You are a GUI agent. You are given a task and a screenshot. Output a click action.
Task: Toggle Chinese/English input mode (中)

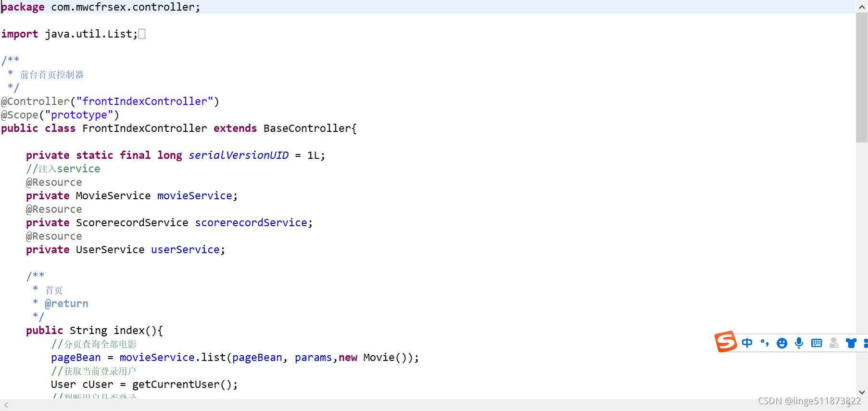(747, 343)
